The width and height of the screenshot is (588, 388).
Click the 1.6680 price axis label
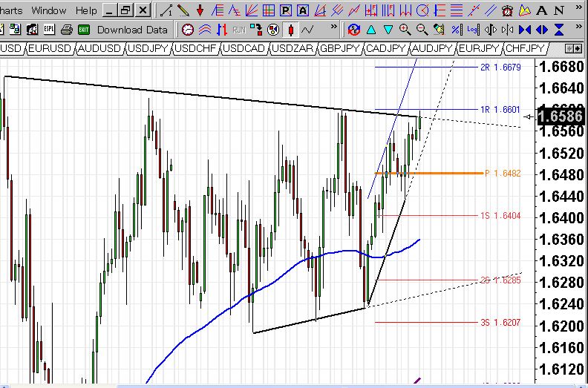click(561, 68)
